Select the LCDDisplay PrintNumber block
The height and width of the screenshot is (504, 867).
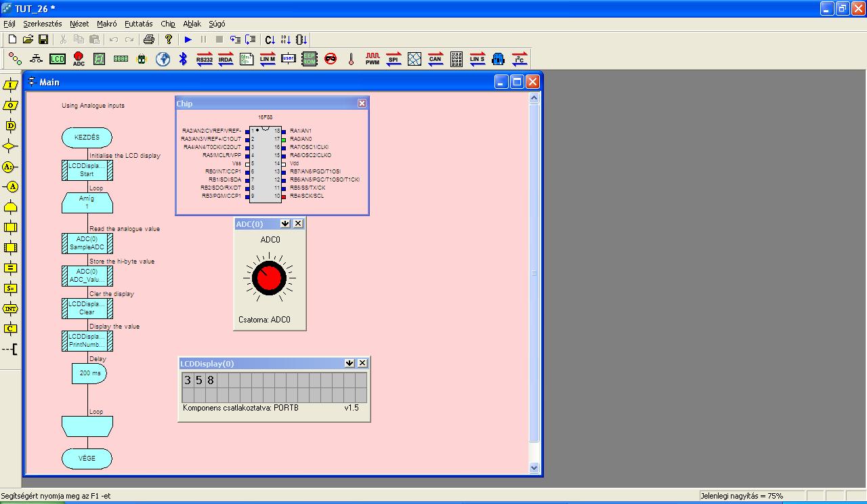[87, 341]
